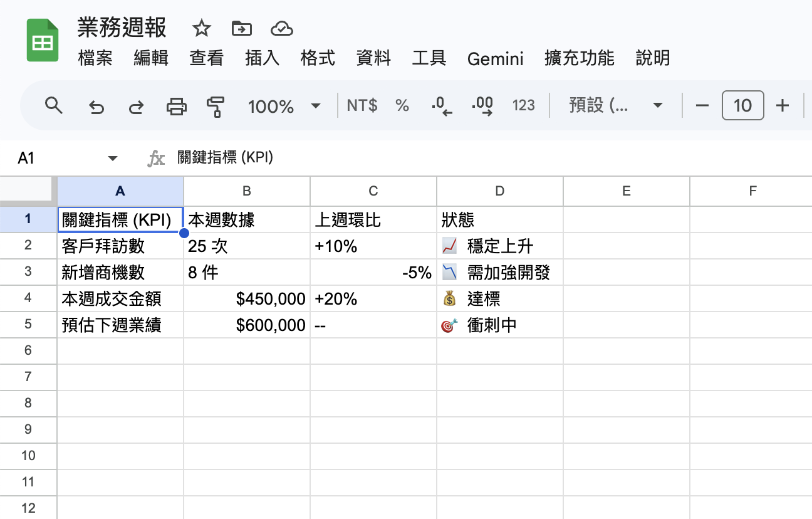Apply percent format icon

click(402, 106)
